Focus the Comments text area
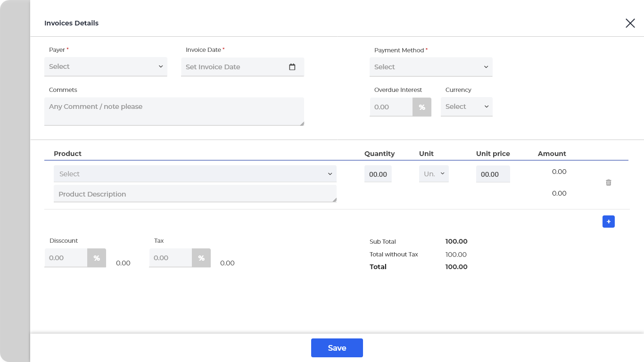644x362 pixels. click(174, 111)
